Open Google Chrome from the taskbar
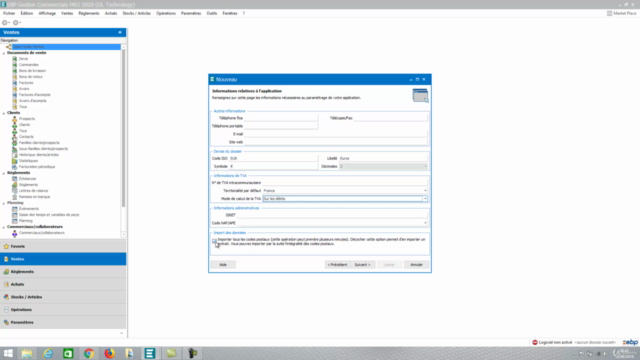The image size is (640, 360). pos(89,353)
